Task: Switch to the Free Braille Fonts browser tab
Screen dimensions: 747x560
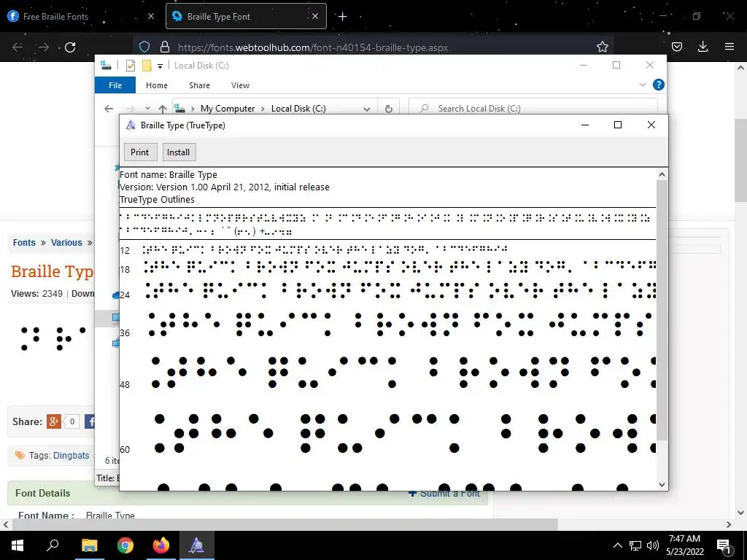Action: coord(81,16)
